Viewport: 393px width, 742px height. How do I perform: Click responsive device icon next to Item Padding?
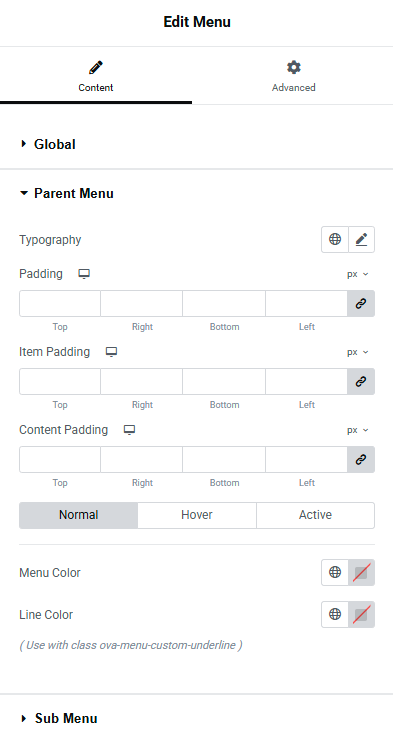[111, 352]
